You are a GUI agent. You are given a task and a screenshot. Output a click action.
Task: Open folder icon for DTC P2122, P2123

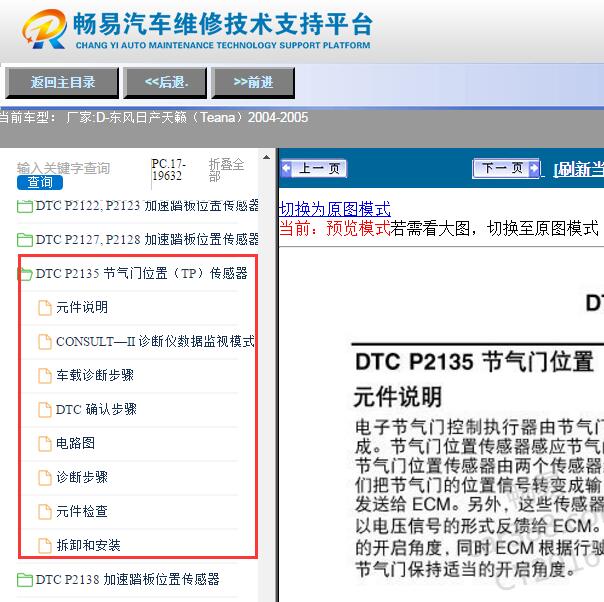25,206
